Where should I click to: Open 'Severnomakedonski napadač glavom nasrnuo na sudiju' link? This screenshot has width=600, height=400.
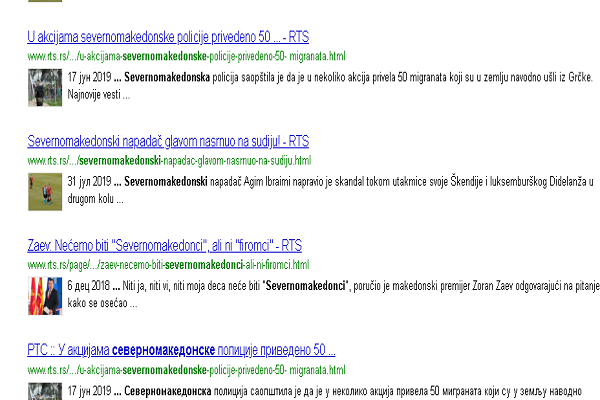(168, 141)
